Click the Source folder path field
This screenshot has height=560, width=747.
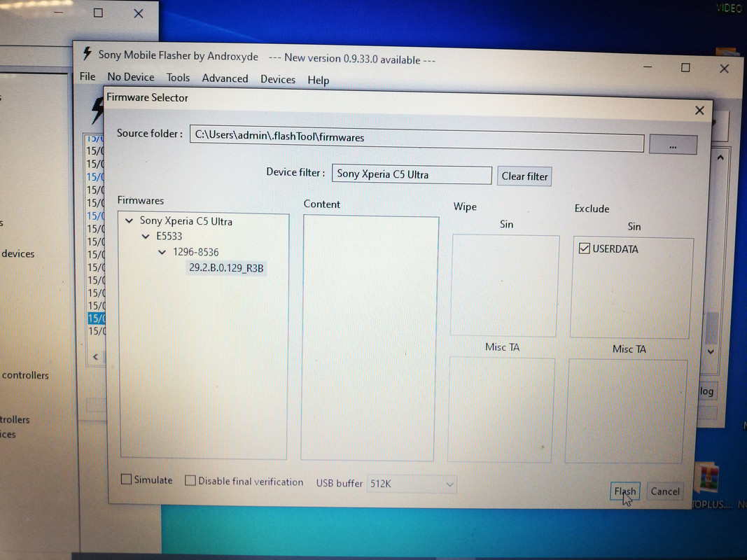[x=417, y=138]
